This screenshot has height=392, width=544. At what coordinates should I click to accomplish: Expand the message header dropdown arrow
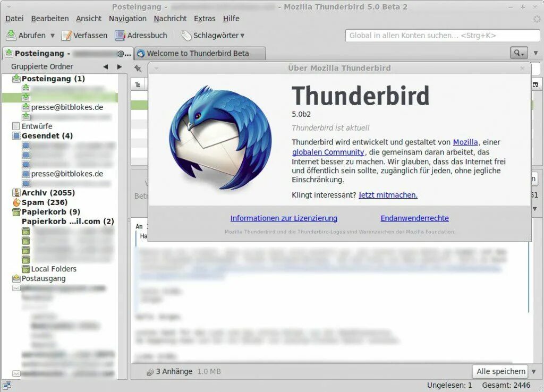pos(535,209)
